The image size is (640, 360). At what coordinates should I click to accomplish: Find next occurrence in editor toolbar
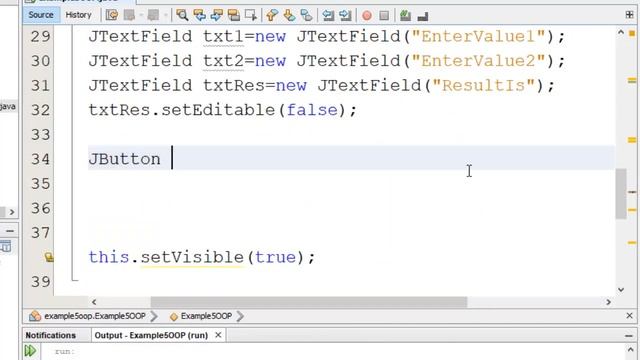tap(217, 16)
